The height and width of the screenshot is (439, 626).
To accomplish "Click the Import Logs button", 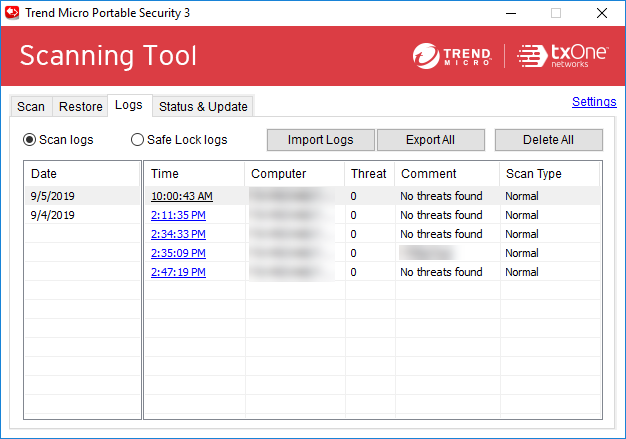I will tap(320, 140).
